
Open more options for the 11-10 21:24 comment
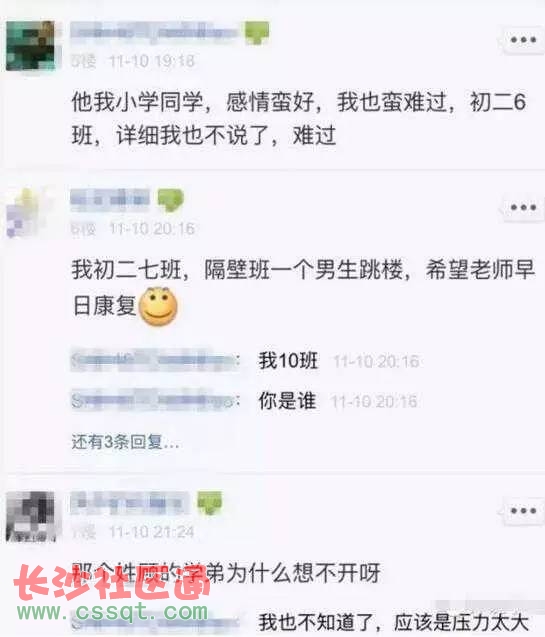(x=523, y=511)
